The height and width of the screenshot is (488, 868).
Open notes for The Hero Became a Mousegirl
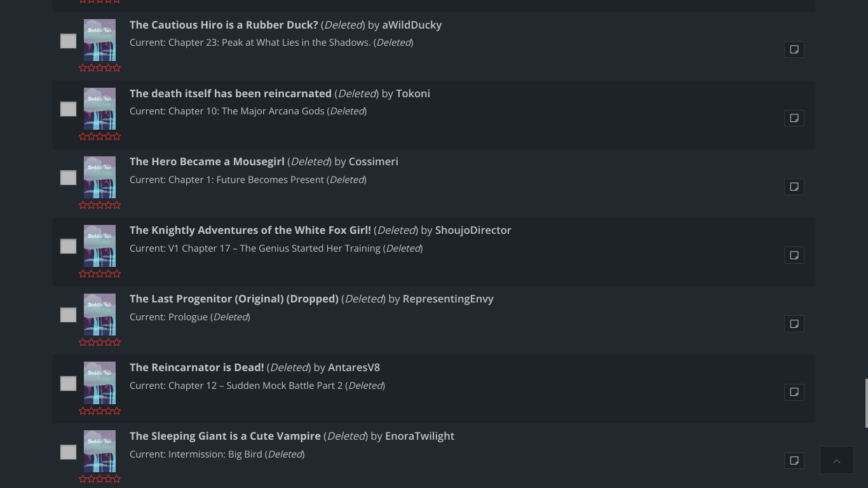[794, 186]
